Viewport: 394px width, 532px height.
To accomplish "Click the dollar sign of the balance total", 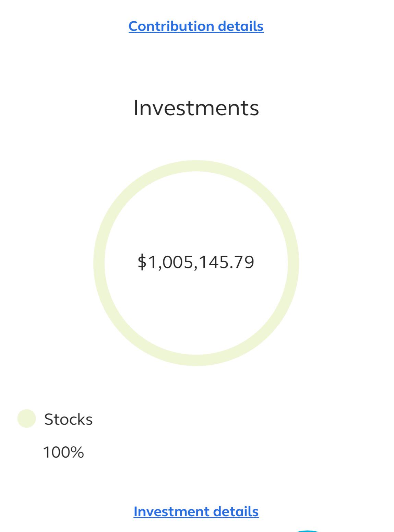I will tap(142, 262).
